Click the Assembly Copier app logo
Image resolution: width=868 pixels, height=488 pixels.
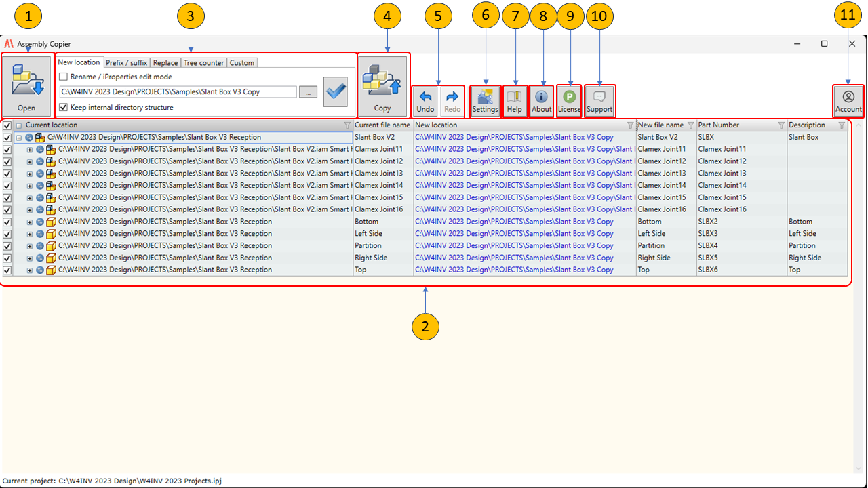pos(9,44)
